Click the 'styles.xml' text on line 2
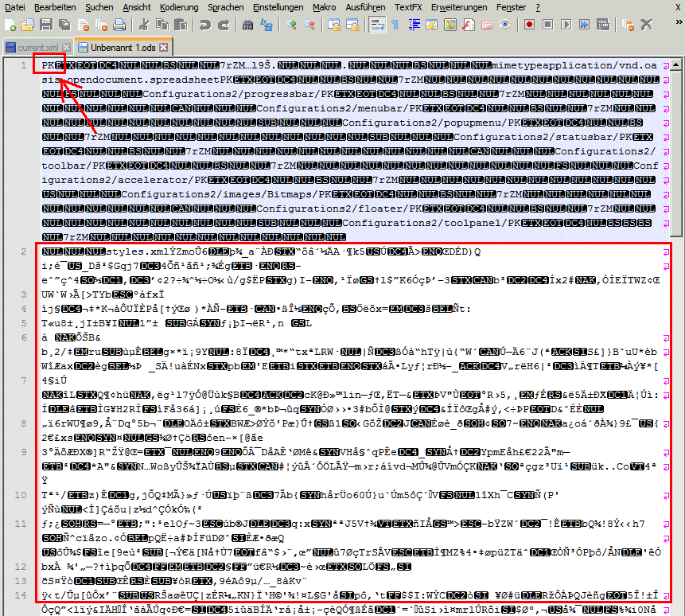 132,251
